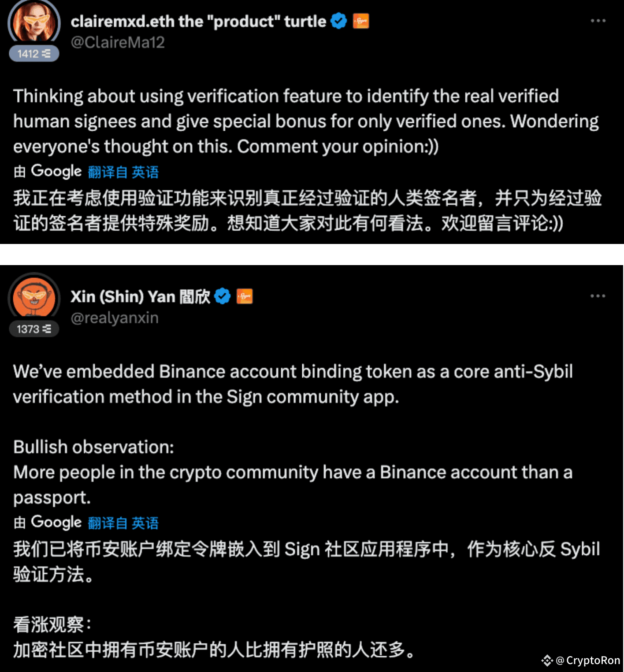The image size is (624, 672).
Task: Click the 1373 score badge
Action: tap(34, 329)
